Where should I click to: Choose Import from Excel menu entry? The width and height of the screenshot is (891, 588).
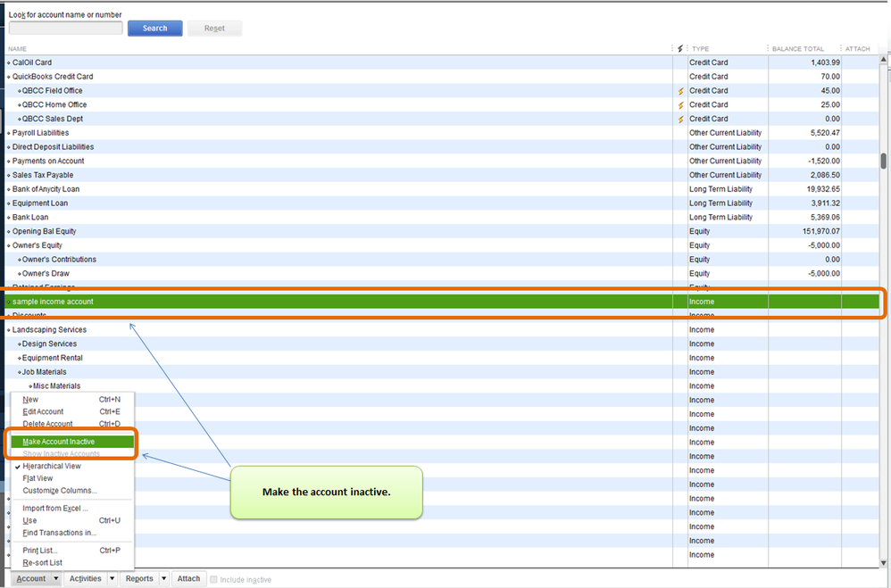coord(72,509)
